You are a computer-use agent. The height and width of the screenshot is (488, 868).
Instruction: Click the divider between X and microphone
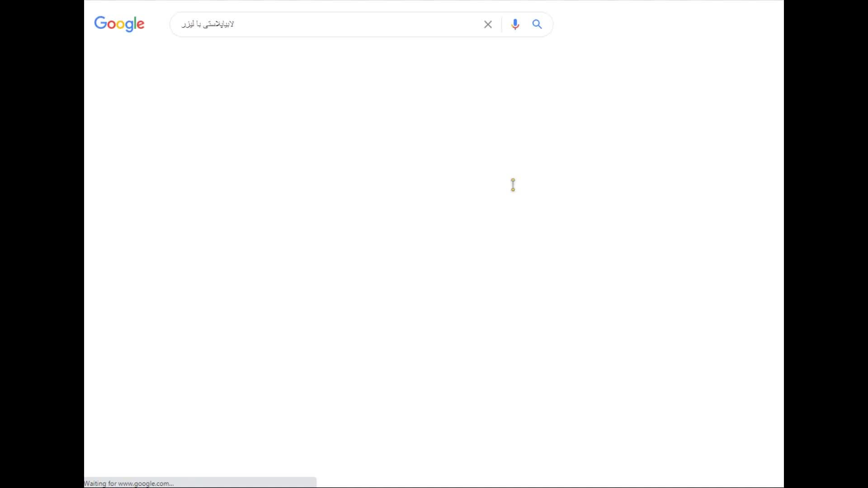coord(501,24)
